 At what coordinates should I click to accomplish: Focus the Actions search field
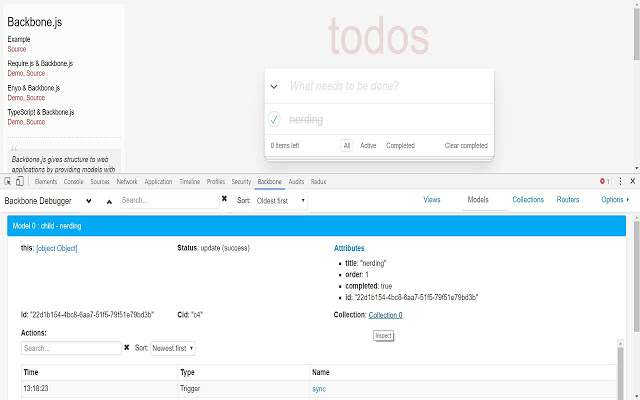(x=71, y=348)
